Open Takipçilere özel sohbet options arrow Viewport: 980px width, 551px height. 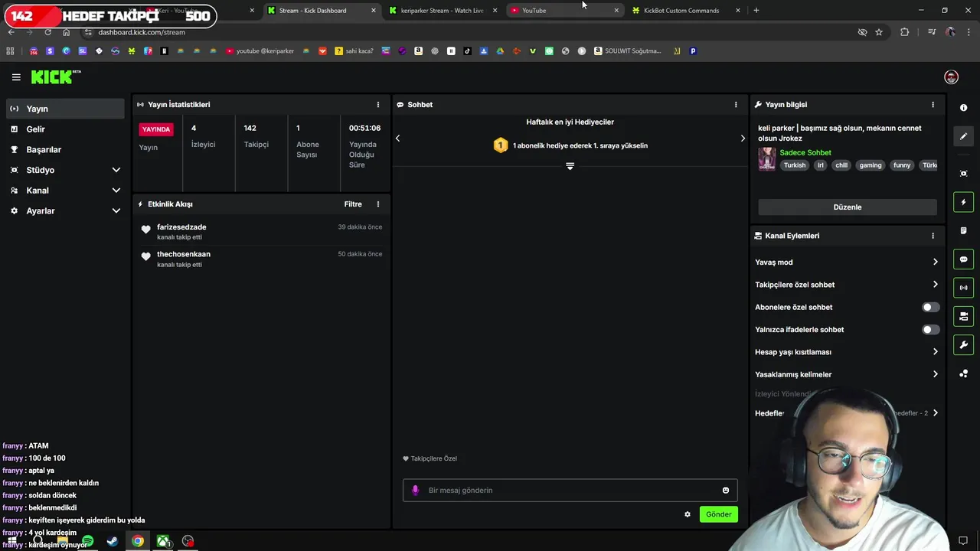click(935, 285)
